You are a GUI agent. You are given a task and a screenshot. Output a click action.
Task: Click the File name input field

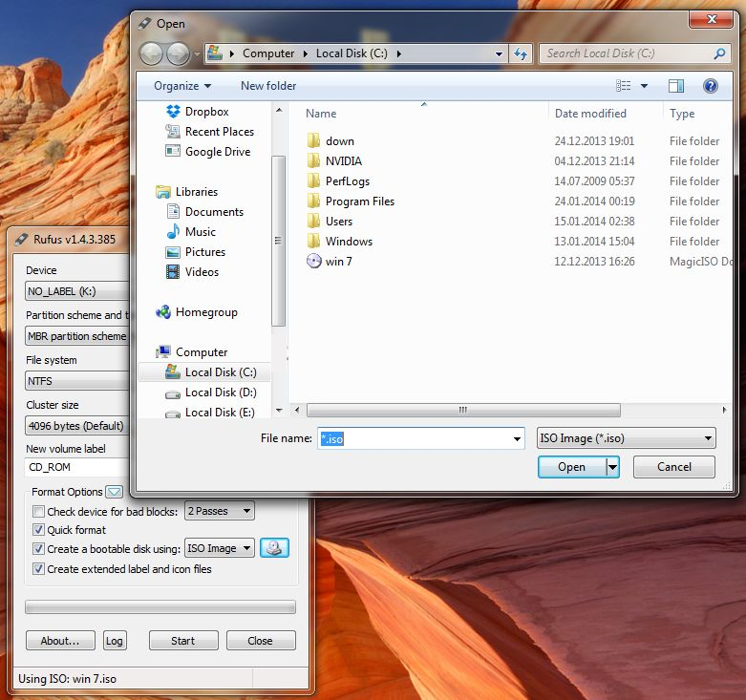(x=420, y=438)
